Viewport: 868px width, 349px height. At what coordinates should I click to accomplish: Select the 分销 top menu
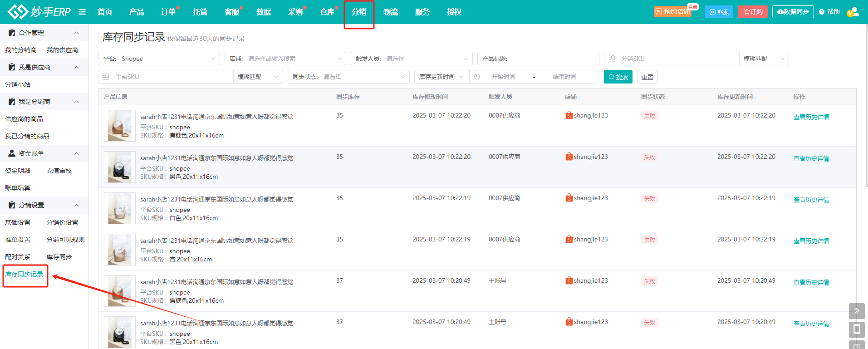tap(359, 12)
